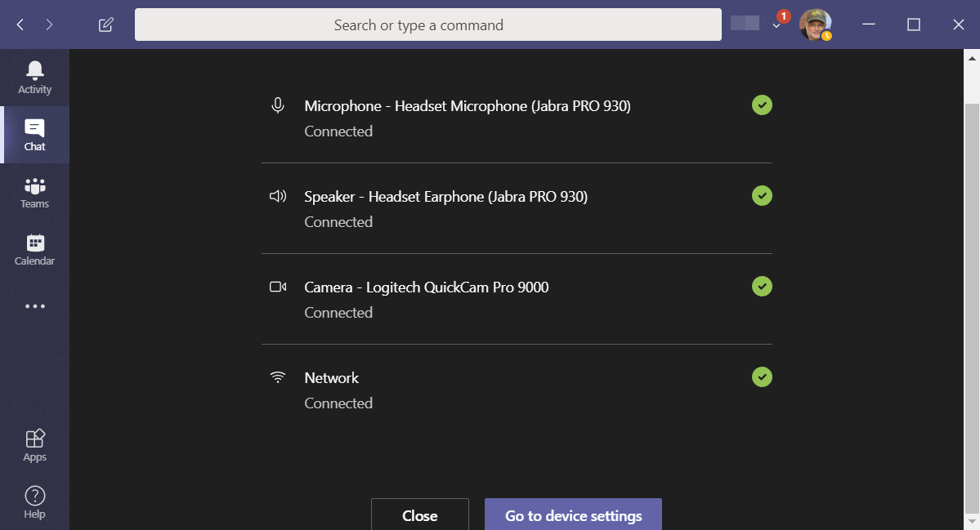The width and height of the screenshot is (980, 530).
Task: Click the green checkmark beside Network
Action: click(x=762, y=376)
